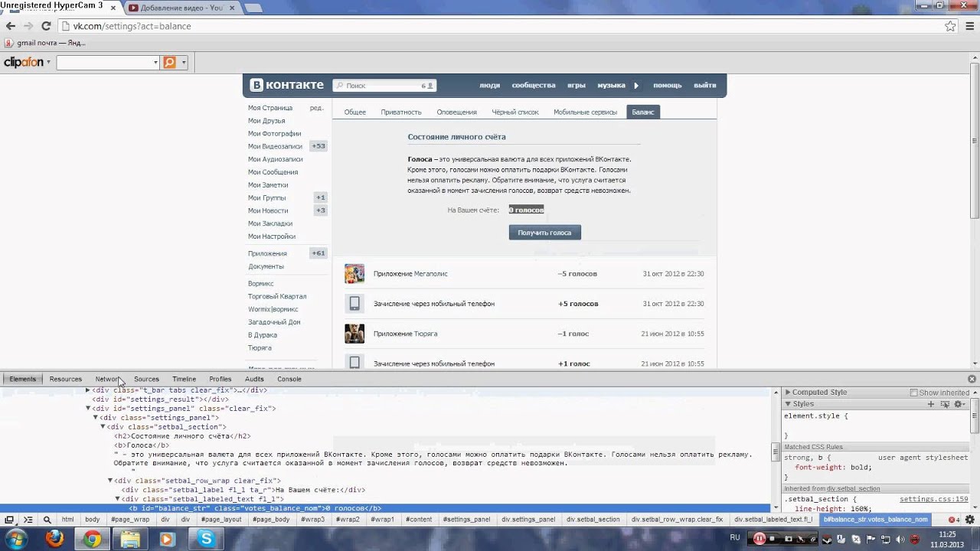Image resolution: width=980 pixels, height=551 pixels.
Task: Open the settings.css:159 source link
Action: tap(934, 499)
